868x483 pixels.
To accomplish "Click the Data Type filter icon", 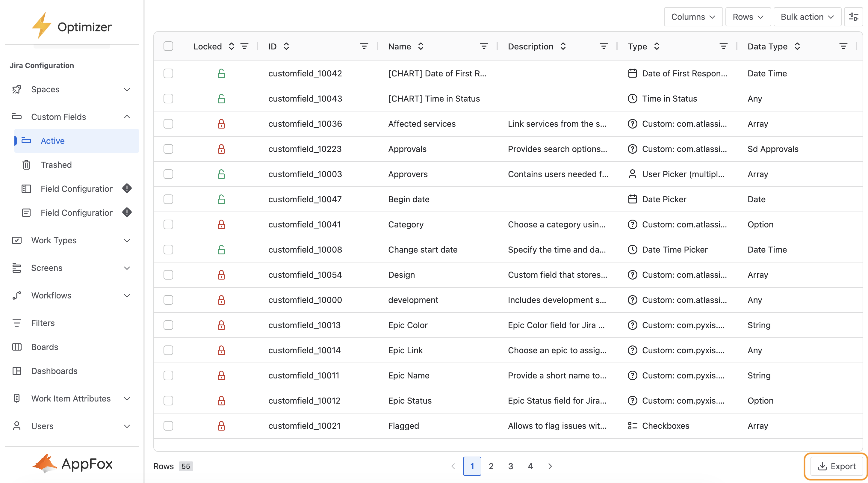I will [843, 46].
